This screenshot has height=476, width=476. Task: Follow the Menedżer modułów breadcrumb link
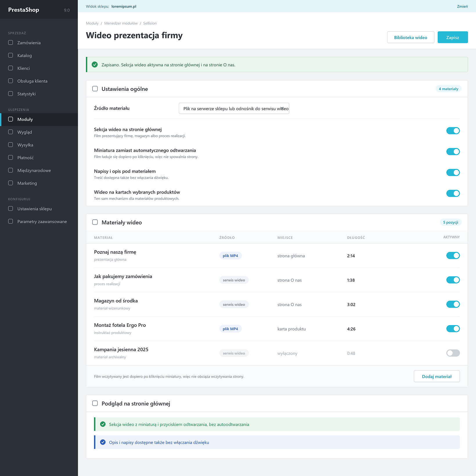click(121, 23)
